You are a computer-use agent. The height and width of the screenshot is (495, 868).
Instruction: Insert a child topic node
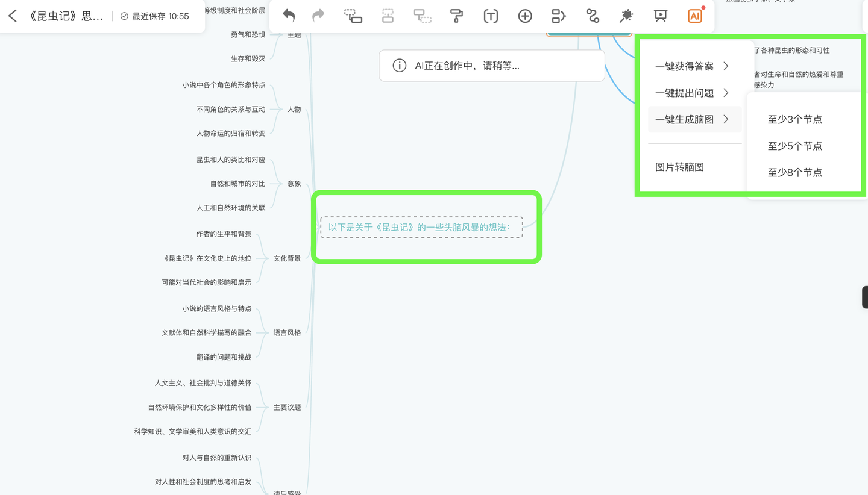pyautogui.click(x=353, y=16)
